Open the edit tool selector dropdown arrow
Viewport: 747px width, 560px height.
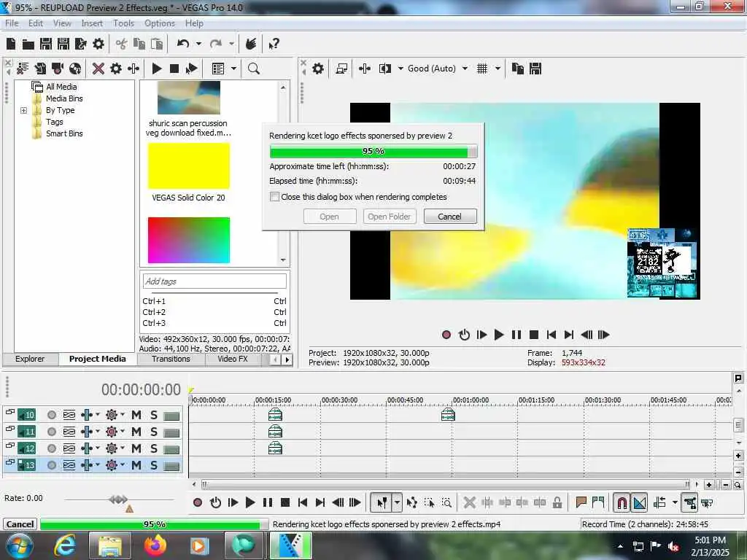pos(397,502)
